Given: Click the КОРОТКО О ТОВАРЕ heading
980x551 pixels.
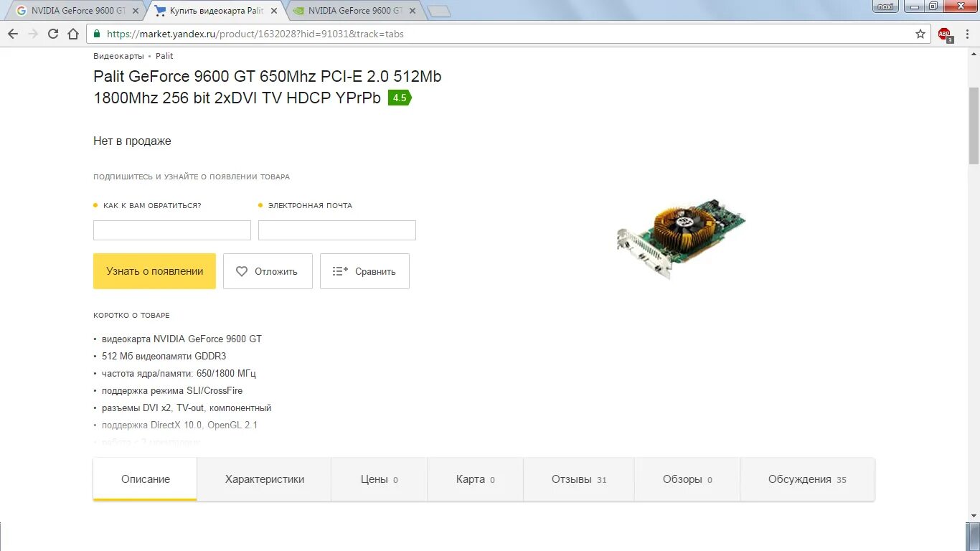Looking at the screenshot, I should click(x=131, y=316).
